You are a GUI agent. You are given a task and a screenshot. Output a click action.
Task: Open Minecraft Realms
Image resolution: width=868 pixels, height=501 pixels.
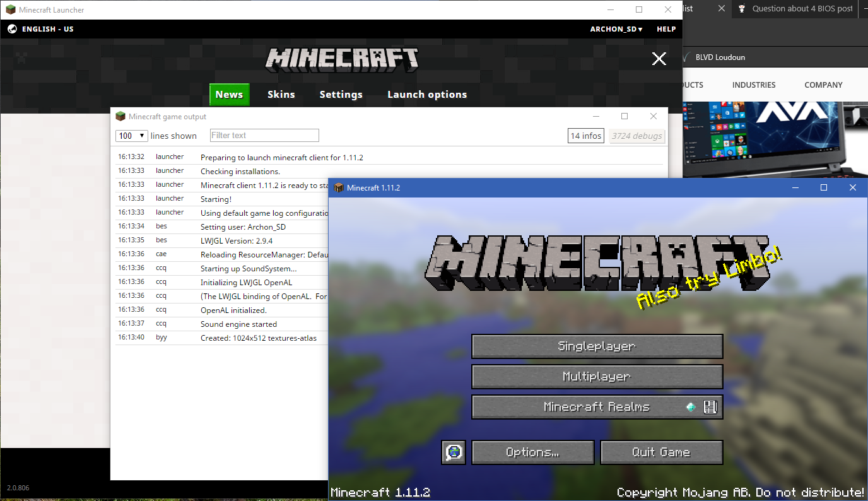coord(597,407)
